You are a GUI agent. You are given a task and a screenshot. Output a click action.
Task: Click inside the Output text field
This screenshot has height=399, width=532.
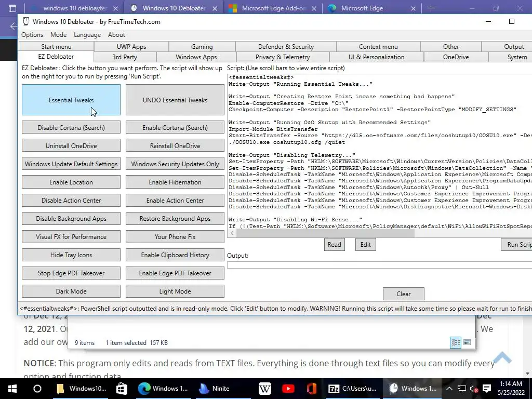(379, 265)
